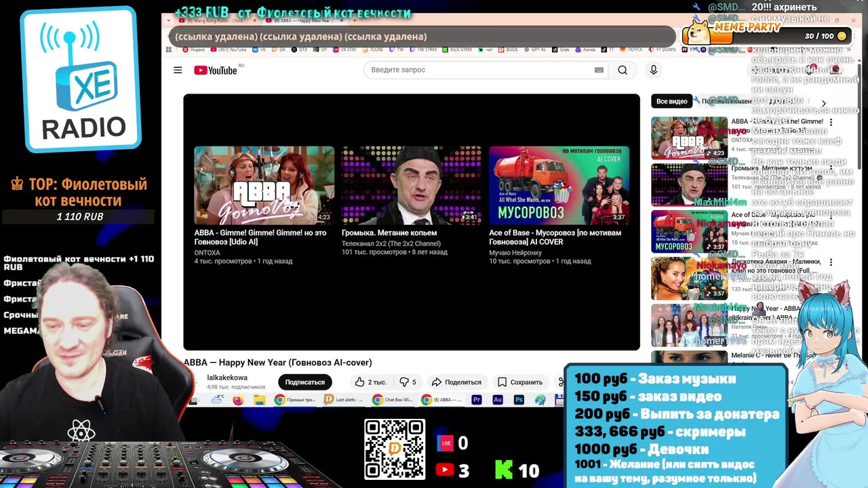Start voice search with microphone icon

point(654,70)
